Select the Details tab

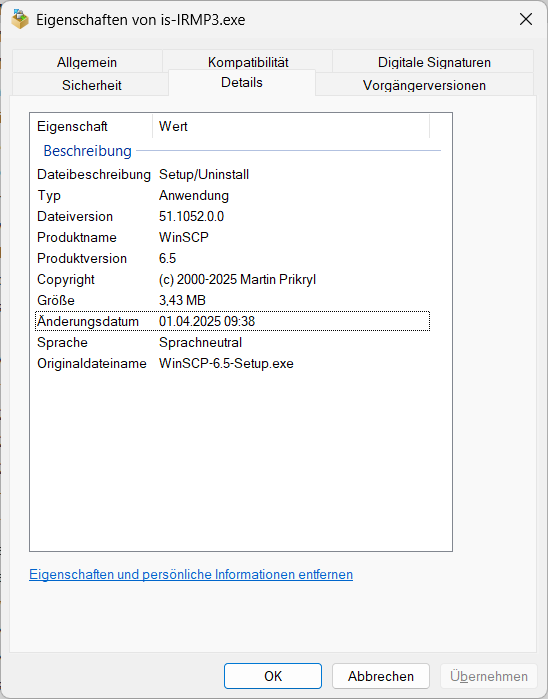[242, 82]
